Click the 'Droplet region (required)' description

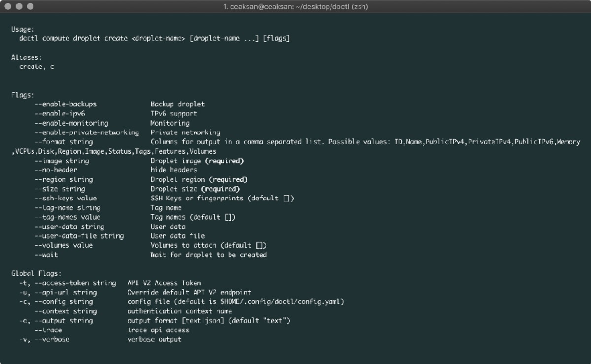199,179
